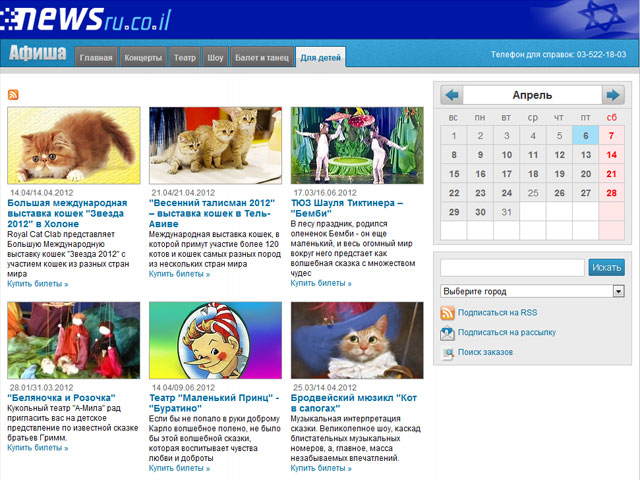Click the Апрель month title
Image resolution: width=640 pixels, height=480 pixels.
click(x=532, y=95)
